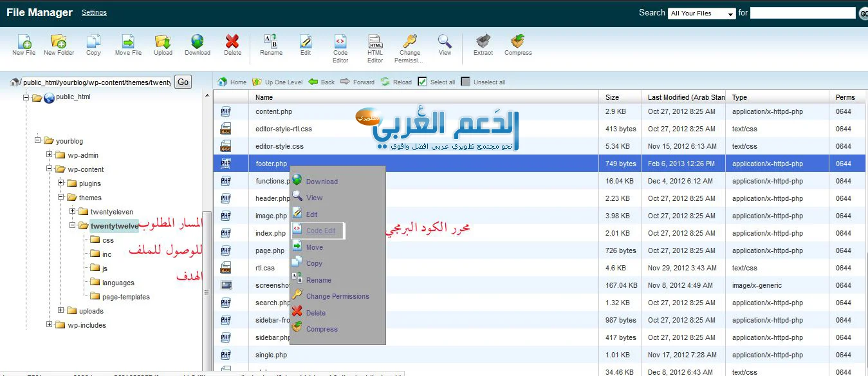This screenshot has height=376, width=868.
Task: Collapse the themes folder node
Action: (x=61, y=197)
